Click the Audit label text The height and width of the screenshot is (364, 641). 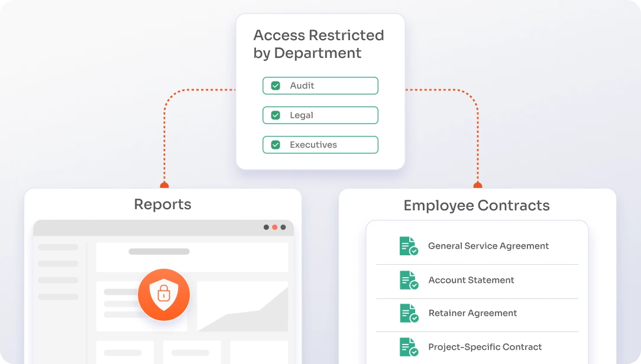(302, 86)
